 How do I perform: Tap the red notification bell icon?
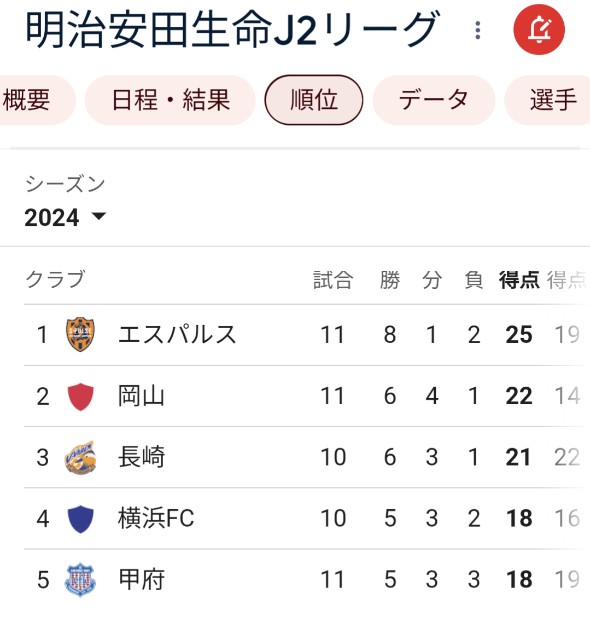(x=539, y=29)
